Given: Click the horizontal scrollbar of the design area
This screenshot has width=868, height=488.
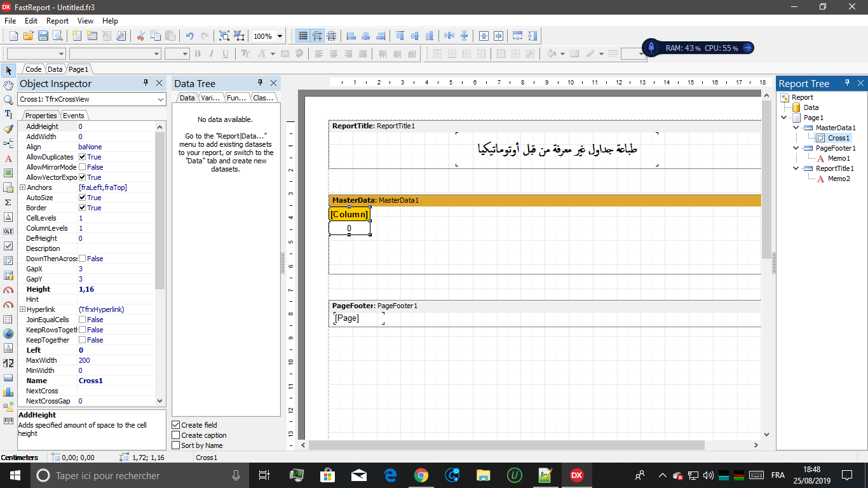Looking at the screenshot, I should [x=506, y=445].
